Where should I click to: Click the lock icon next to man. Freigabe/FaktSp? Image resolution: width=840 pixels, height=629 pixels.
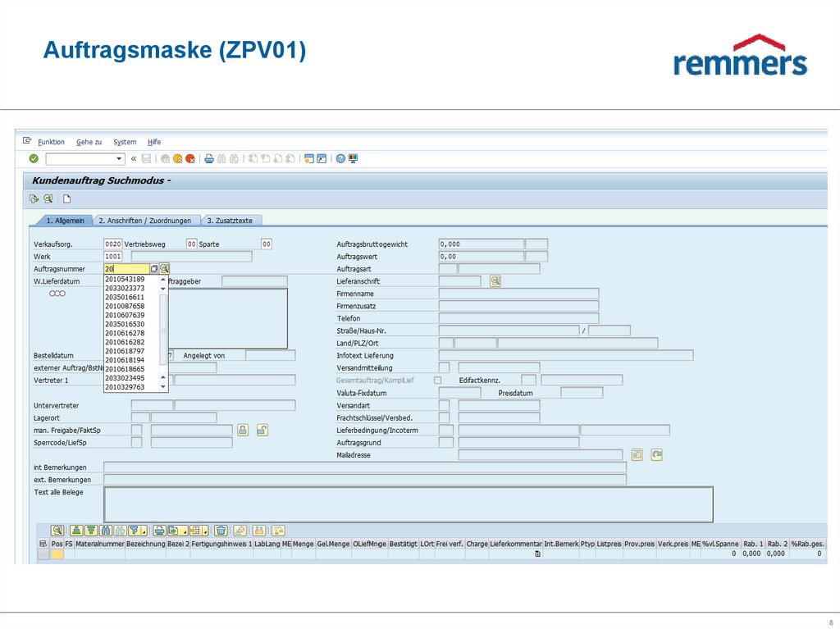[x=243, y=431]
